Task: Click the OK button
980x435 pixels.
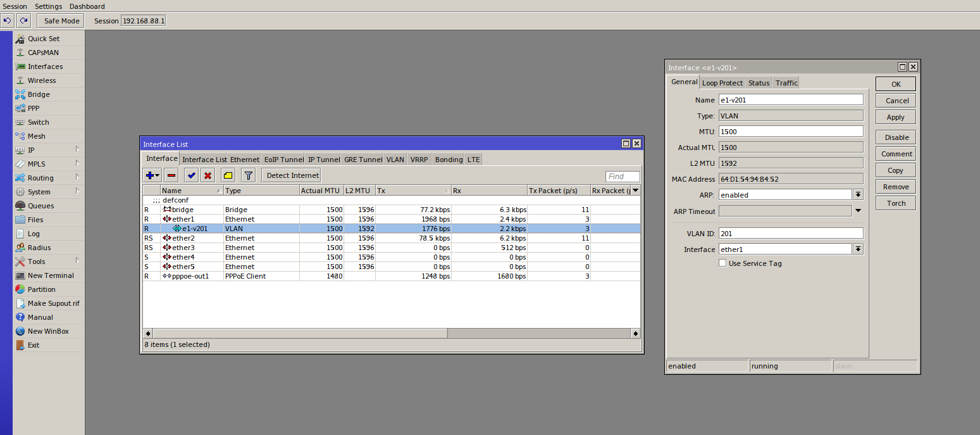Action: click(x=896, y=84)
